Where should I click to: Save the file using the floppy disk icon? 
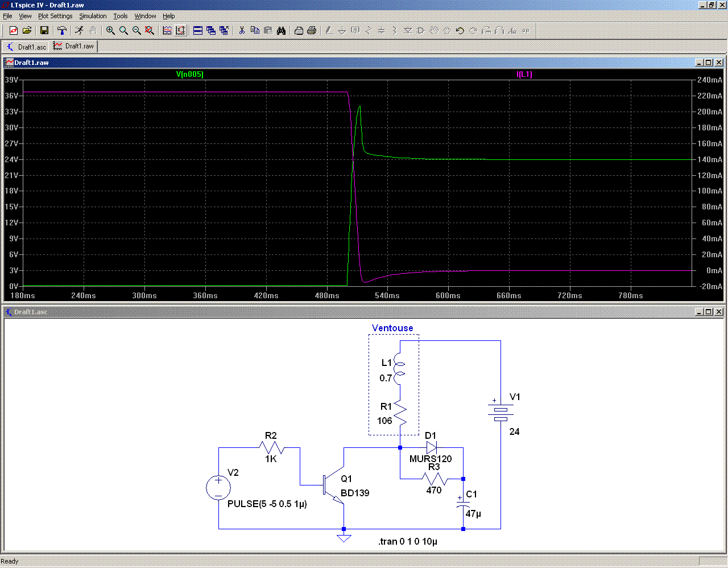[x=44, y=31]
